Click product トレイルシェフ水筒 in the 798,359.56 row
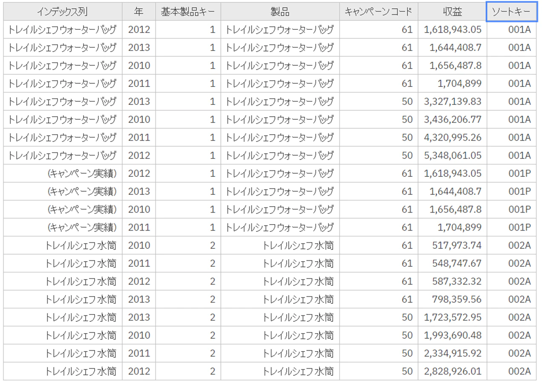This screenshot has width=553, height=392. 298,300
